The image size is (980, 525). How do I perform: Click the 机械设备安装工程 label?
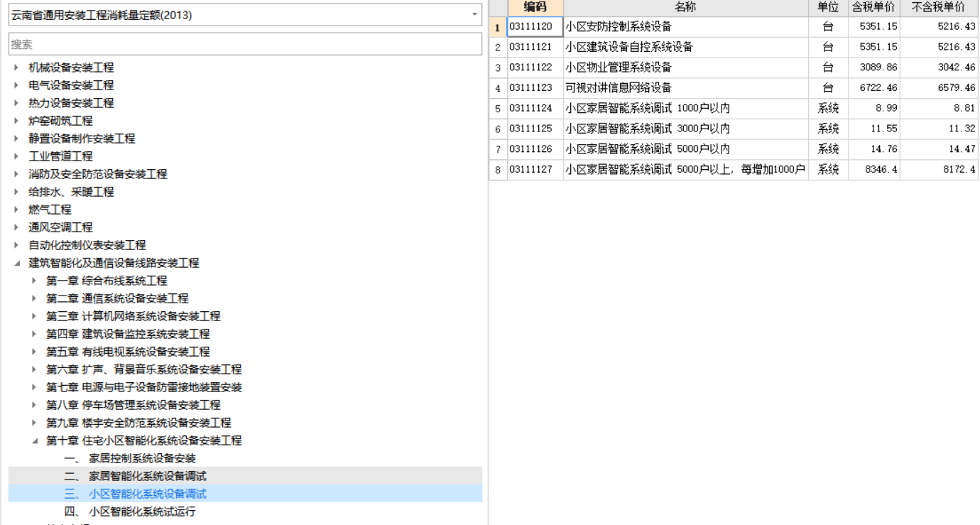(71, 67)
